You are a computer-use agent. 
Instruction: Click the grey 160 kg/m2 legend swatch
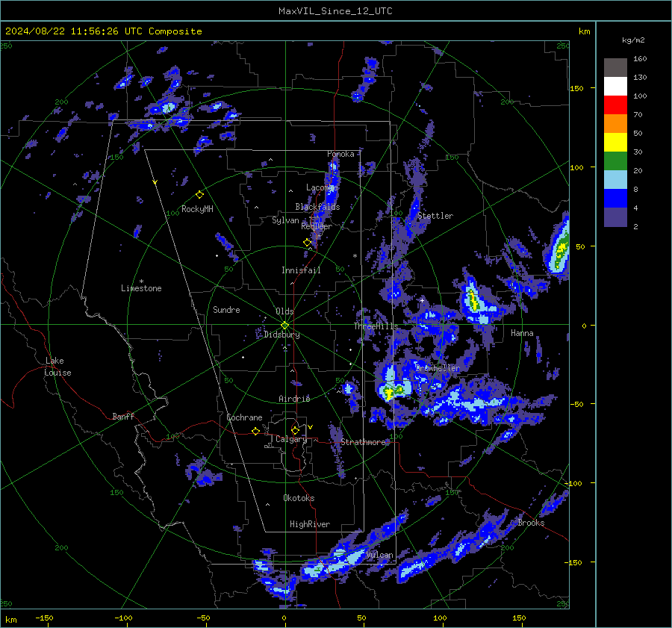(x=615, y=68)
